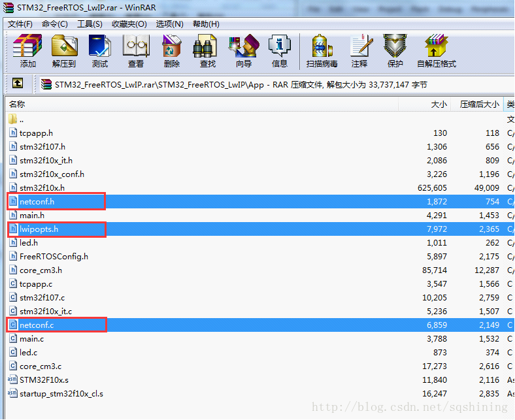Click the STM32F10x.s asm file icon
This screenshot has height=420, width=515.
[x=12, y=380]
